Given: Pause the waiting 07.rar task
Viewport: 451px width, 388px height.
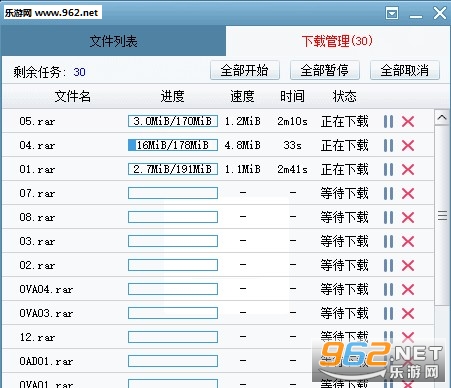Looking at the screenshot, I should (388, 193).
